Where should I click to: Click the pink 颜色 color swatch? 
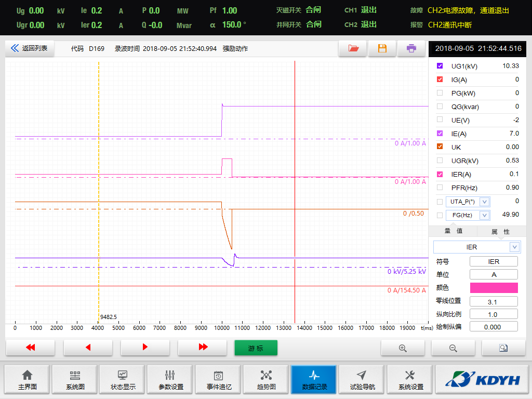point(494,288)
